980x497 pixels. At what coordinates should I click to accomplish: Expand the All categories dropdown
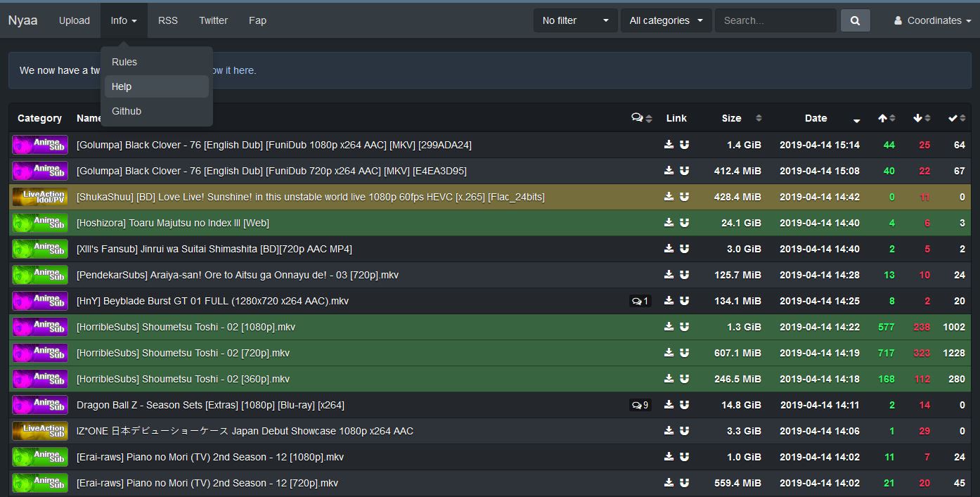pyautogui.click(x=666, y=20)
